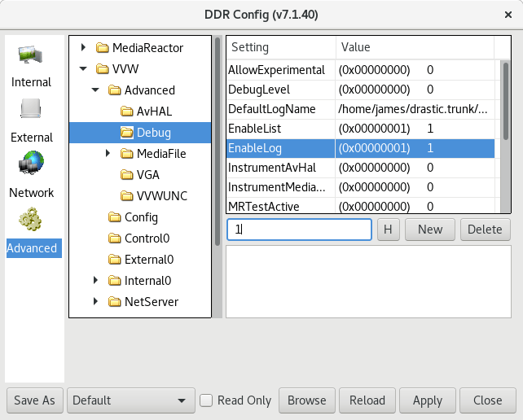The image size is (523, 420).
Task: Click the VVWUNC folder icon
Action: [127, 196]
